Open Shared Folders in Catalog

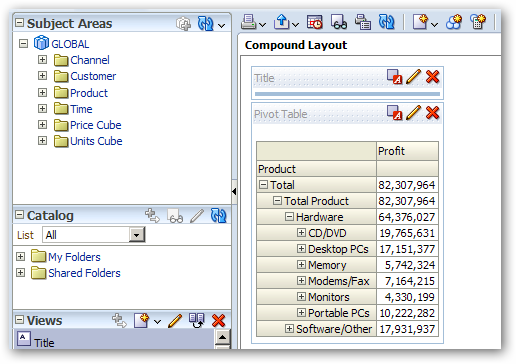pos(84,273)
